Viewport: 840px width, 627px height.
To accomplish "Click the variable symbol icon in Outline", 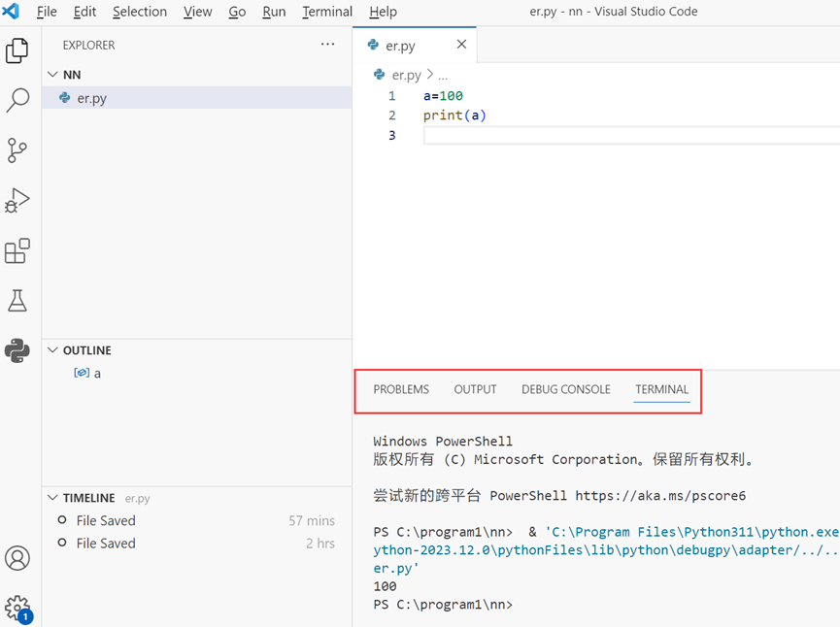I will pyautogui.click(x=82, y=373).
